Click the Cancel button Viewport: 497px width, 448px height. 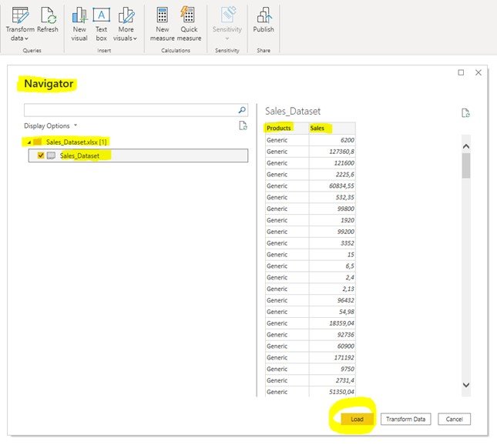point(454,419)
